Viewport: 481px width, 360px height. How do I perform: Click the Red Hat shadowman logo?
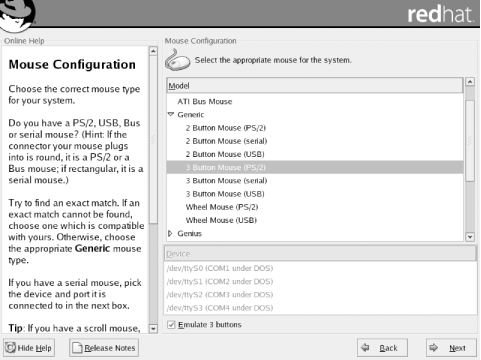coord(17,15)
